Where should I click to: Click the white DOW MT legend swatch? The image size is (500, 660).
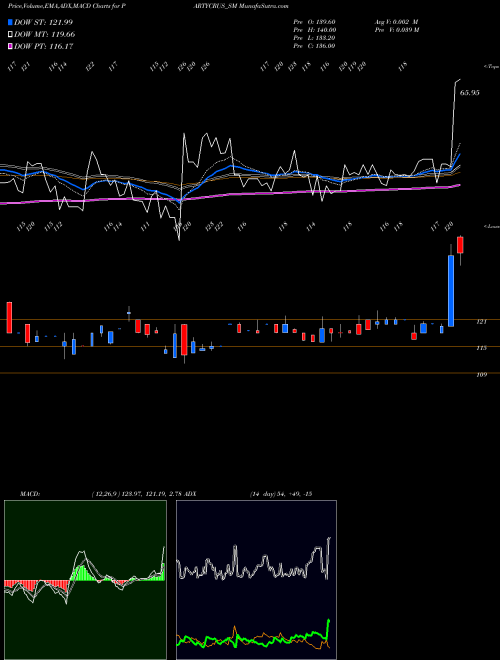point(11,35)
